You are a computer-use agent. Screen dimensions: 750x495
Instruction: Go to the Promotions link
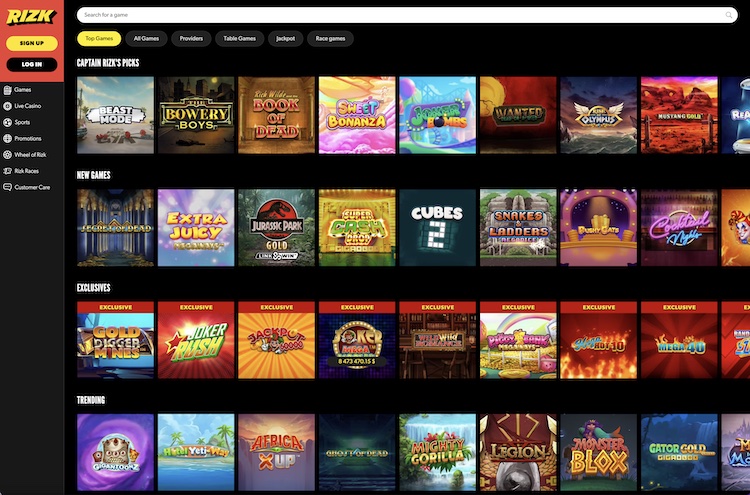[x=28, y=139]
